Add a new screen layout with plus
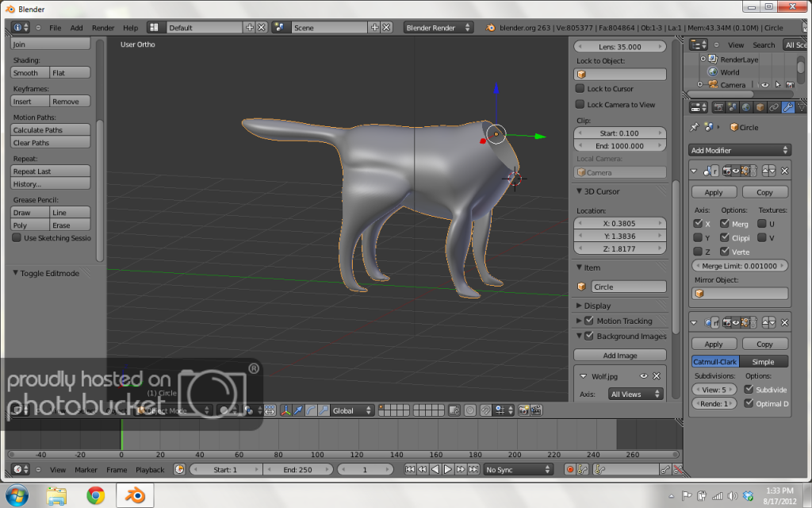The height and width of the screenshot is (508, 812). coord(250,28)
